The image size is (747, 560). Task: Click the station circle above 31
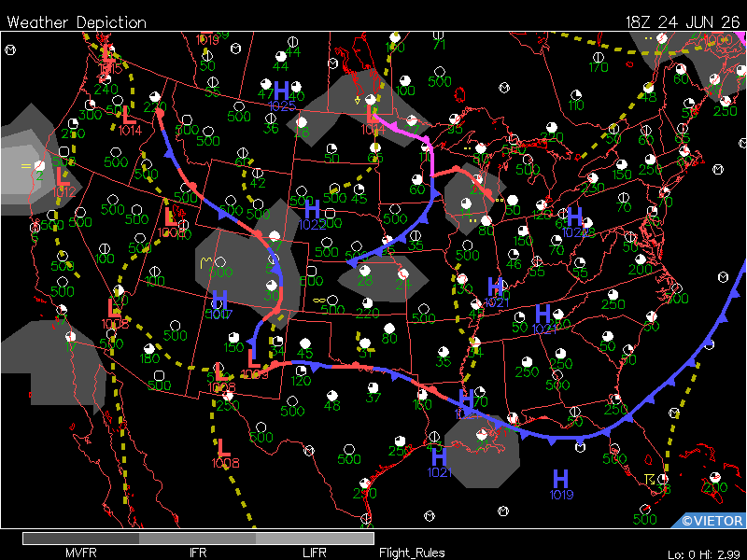[365, 343]
